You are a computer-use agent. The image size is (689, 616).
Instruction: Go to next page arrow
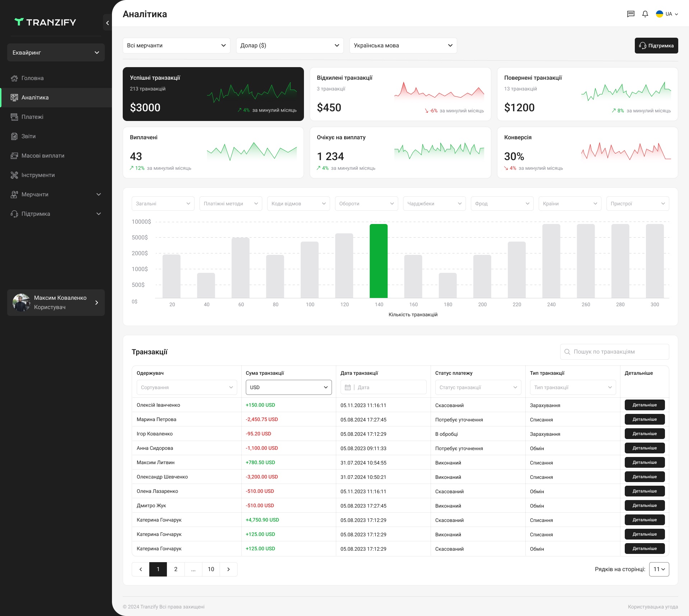tap(229, 569)
